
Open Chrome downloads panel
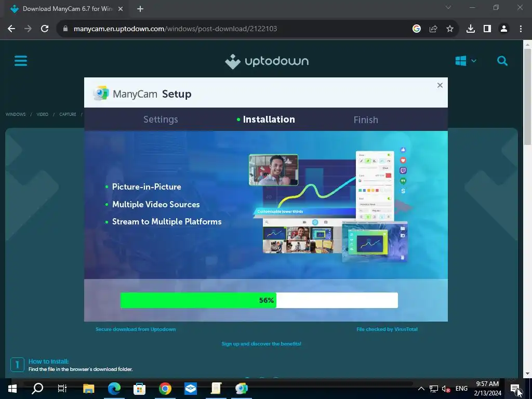click(x=471, y=29)
